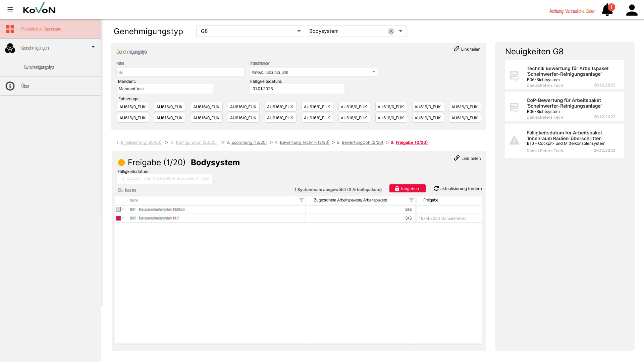Click the Persönliches Dashboard grid icon
The height and width of the screenshot is (362, 644).
tap(10, 29)
